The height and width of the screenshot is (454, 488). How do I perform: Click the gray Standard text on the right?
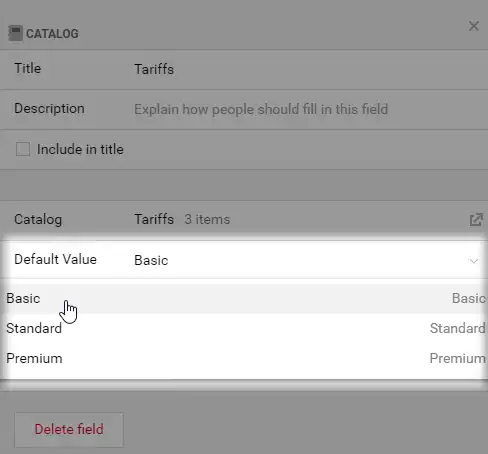click(457, 328)
